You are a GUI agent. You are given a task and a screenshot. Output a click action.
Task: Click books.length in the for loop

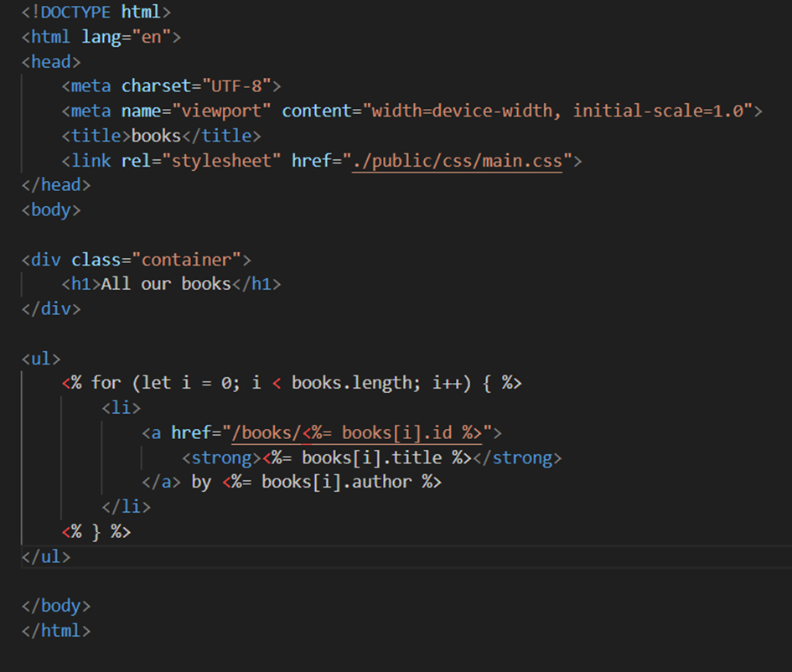(351, 383)
